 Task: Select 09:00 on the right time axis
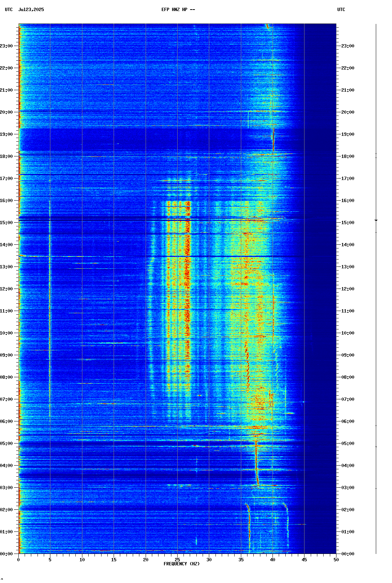click(348, 355)
